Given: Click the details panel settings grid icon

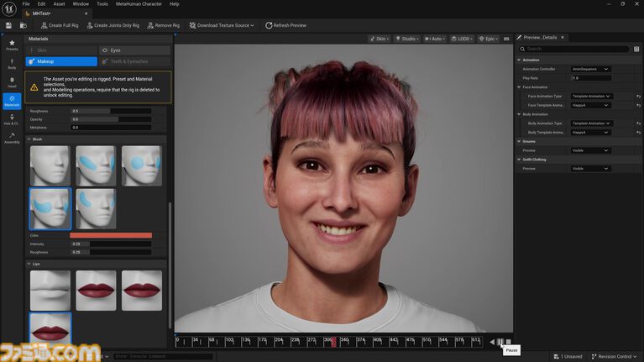Looking at the screenshot, I should 636,49.
